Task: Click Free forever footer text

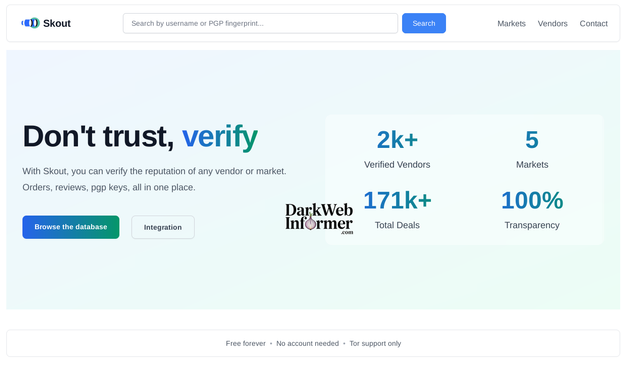Action: click(246, 344)
